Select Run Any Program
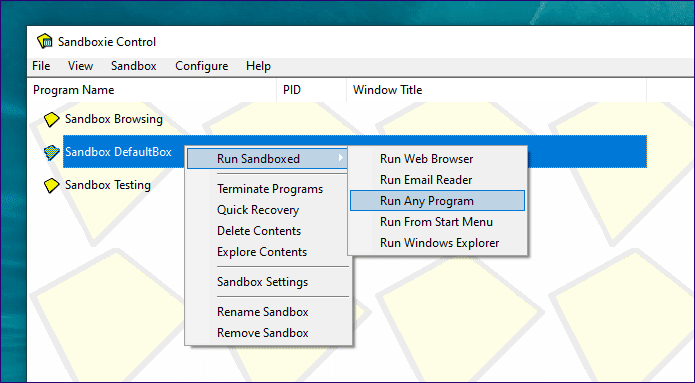Image resolution: width=695 pixels, height=383 pixels. (437, 201)
